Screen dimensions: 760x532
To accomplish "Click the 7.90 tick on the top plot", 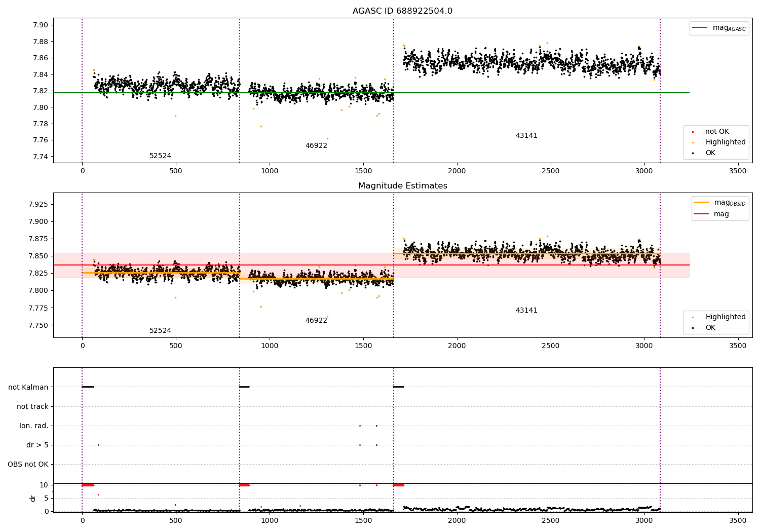I will point(40,25).
